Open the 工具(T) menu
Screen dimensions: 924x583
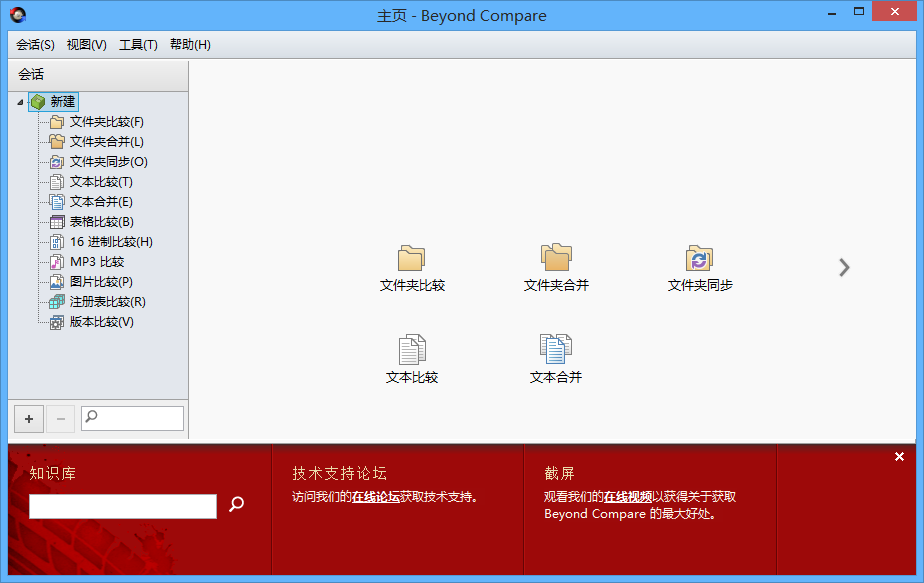[138, 45]
